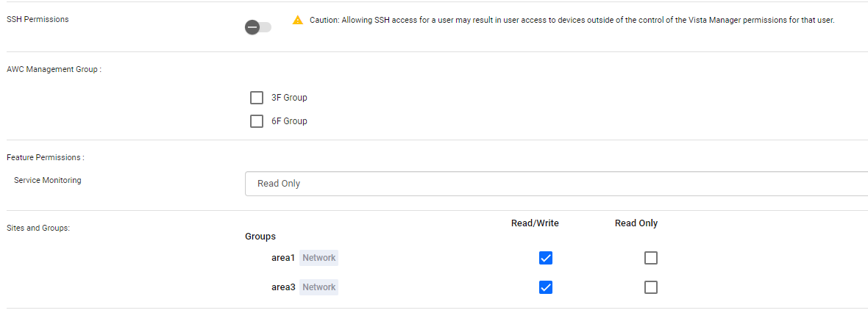Click the SSH Permissions label

pyautogui.click(x=38, y=19)
